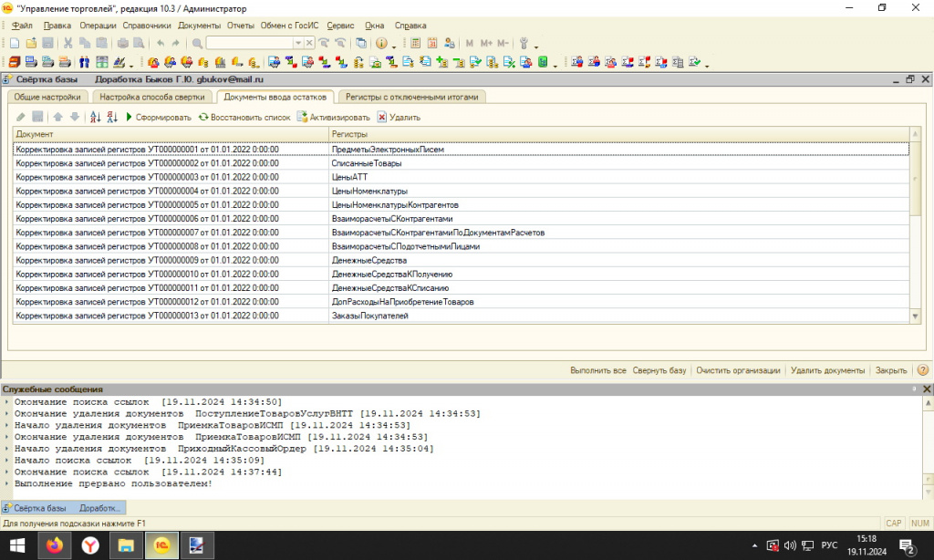The image size is (934, 560).
Task: Click the Open file folder icon
Action: tap(31, 43)
